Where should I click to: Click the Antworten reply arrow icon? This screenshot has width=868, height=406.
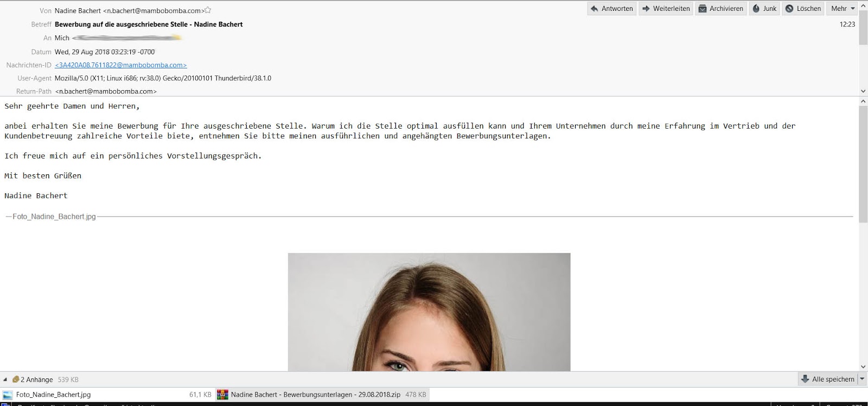[595, 9]
